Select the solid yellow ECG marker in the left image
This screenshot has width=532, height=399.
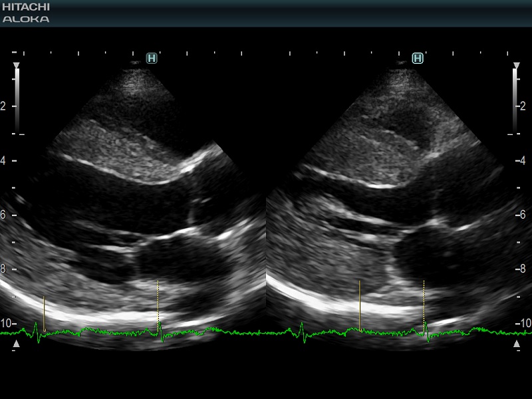coord(44,313)
